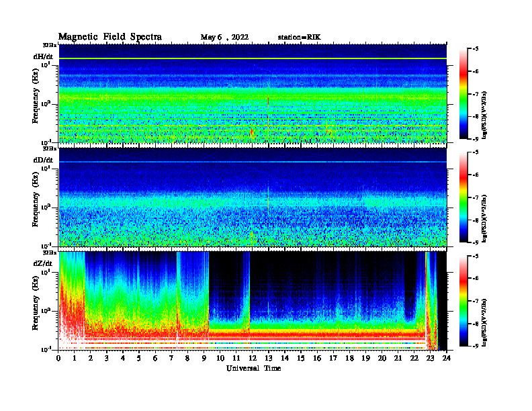
Task: Click the -5 tick on dH/dt color bar
Action: [x=475, y=49]
